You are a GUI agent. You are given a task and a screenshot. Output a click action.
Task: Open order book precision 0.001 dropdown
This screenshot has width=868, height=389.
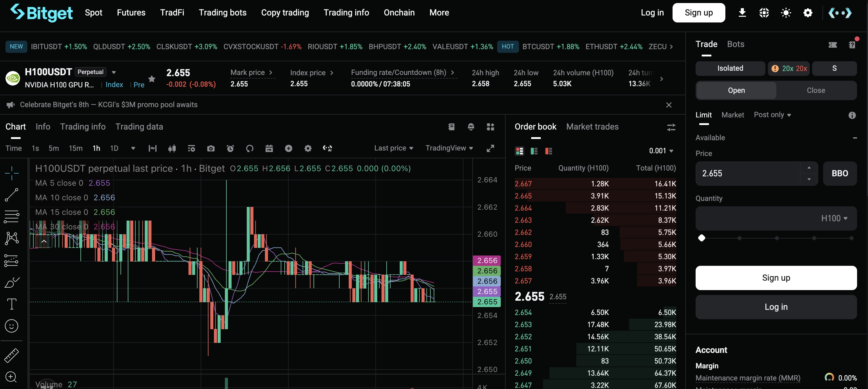click(661, 151)
